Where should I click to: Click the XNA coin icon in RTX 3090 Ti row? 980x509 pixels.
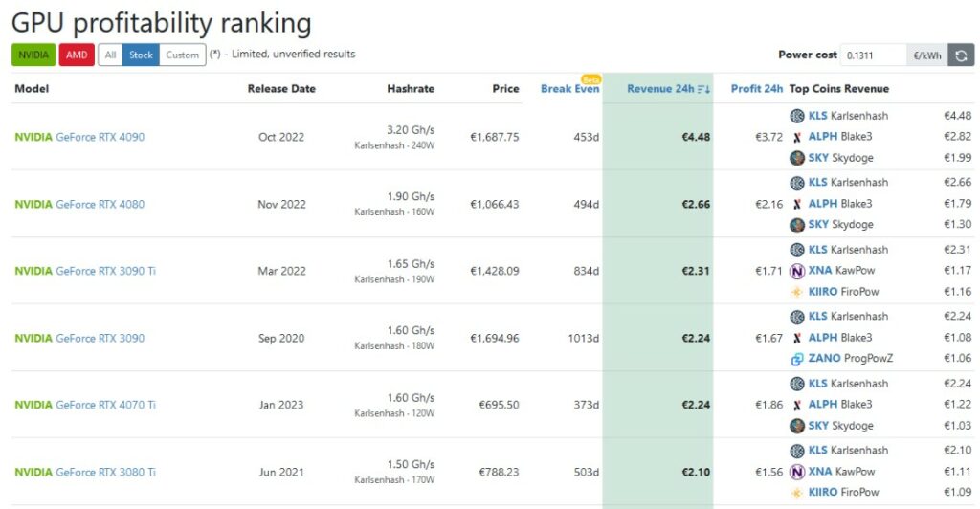(797, 271)
